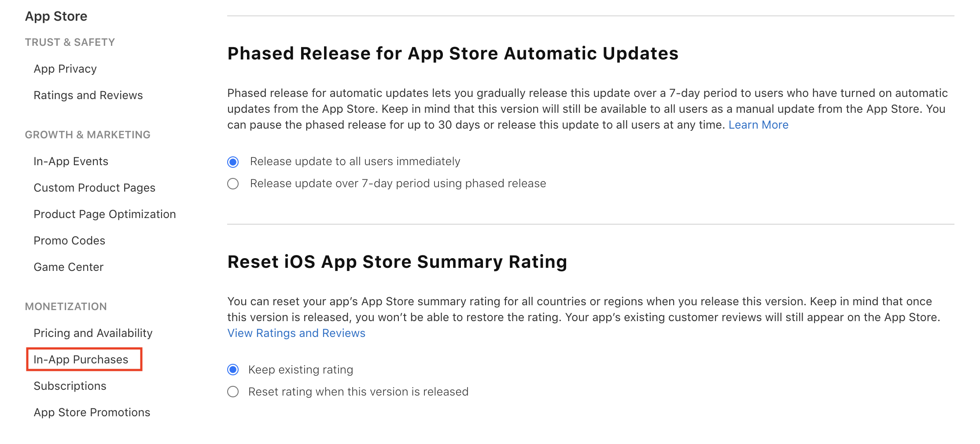
Task: Select Promo Codes in sidebar
Action: pyautogui.click(x=70, y=240)
